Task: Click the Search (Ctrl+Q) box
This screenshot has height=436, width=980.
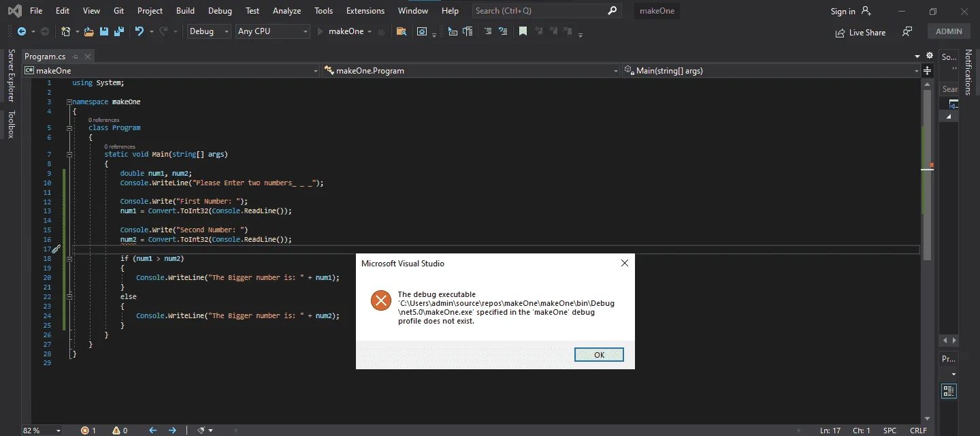Action: [546, 11]
